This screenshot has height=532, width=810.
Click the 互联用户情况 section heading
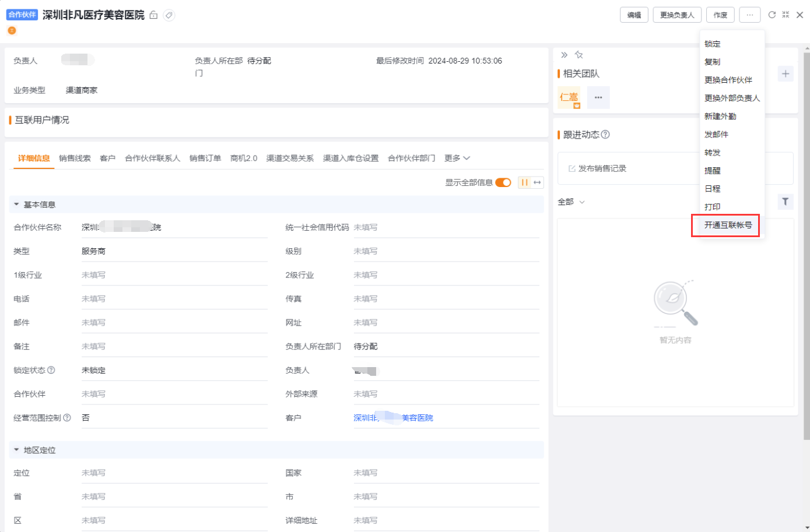tap(41, 120)
